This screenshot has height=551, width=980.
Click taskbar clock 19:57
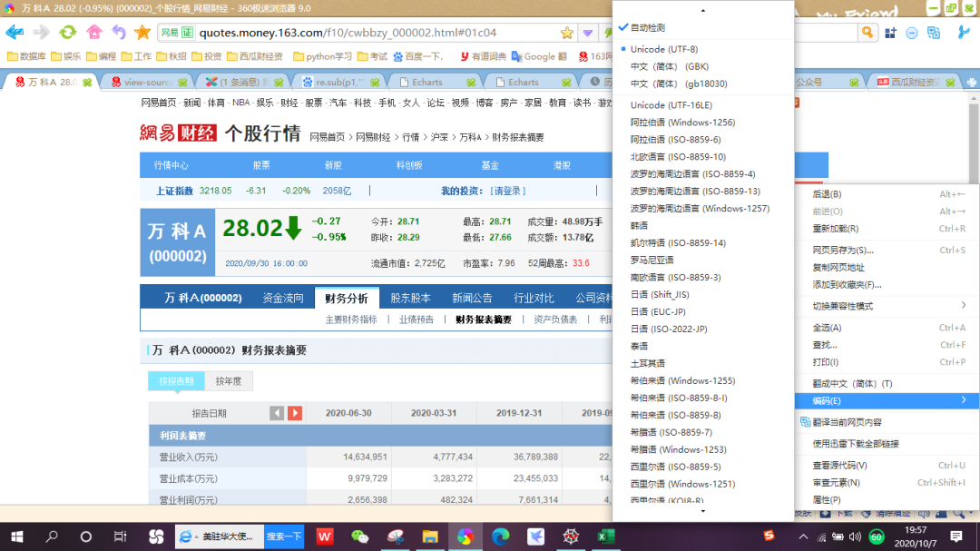coord(916,530)
